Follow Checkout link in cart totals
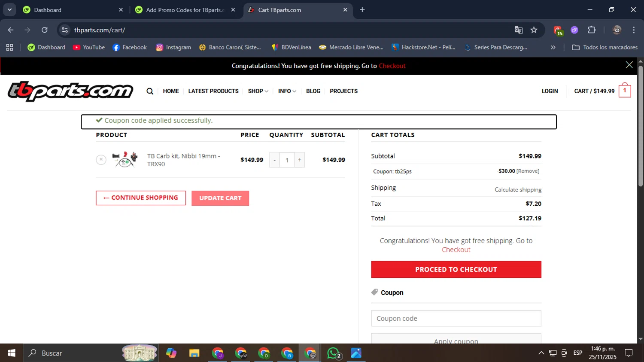The width and height of the screenshot is (644, 362). 456,249
